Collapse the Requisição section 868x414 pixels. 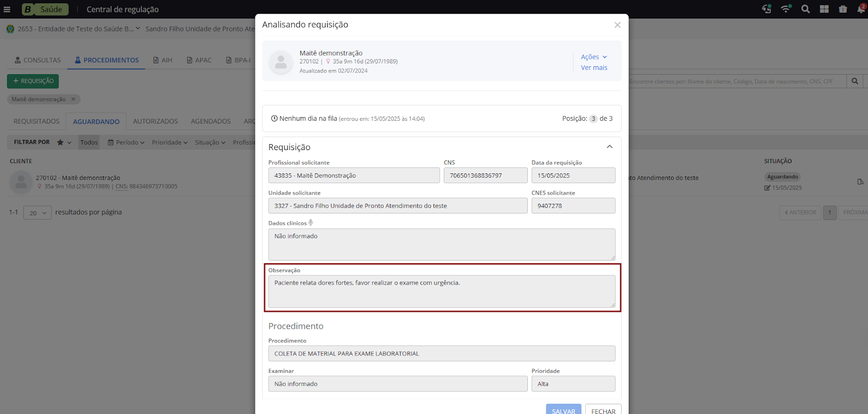(609, 147)
